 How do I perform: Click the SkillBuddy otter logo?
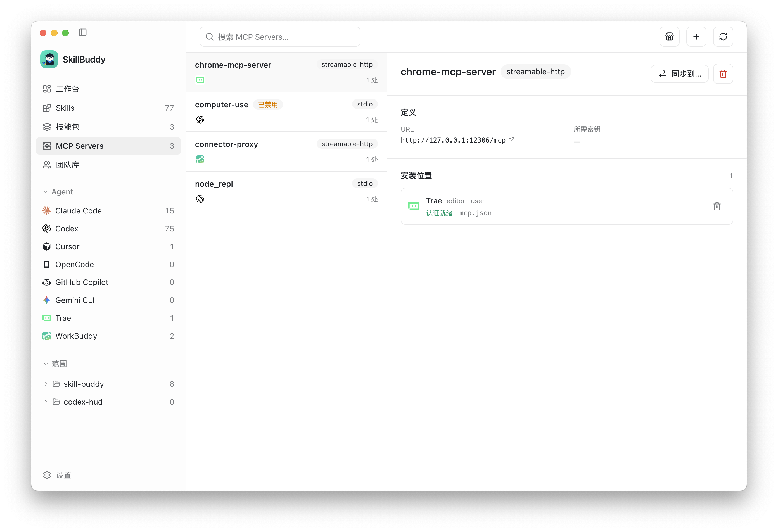point(49,59)
